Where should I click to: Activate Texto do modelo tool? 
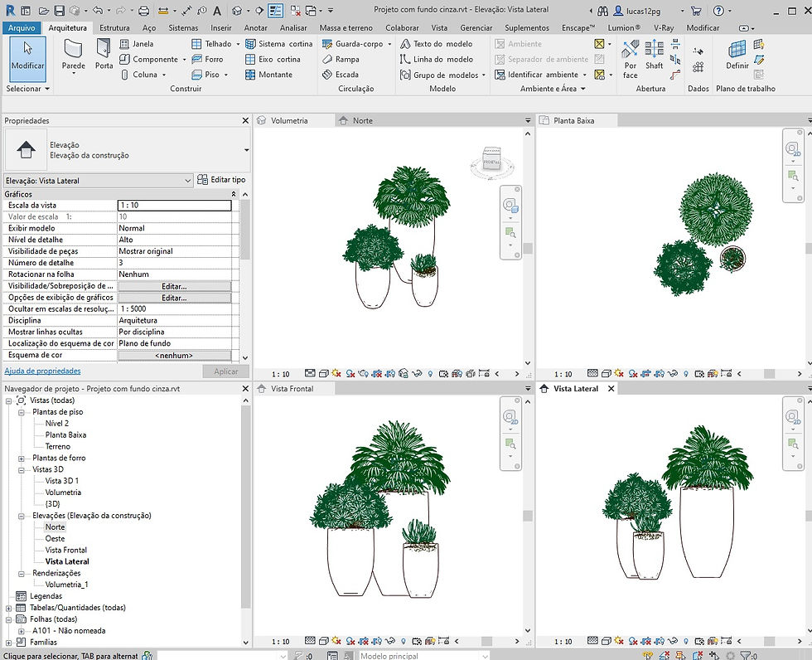pos(436,44)
